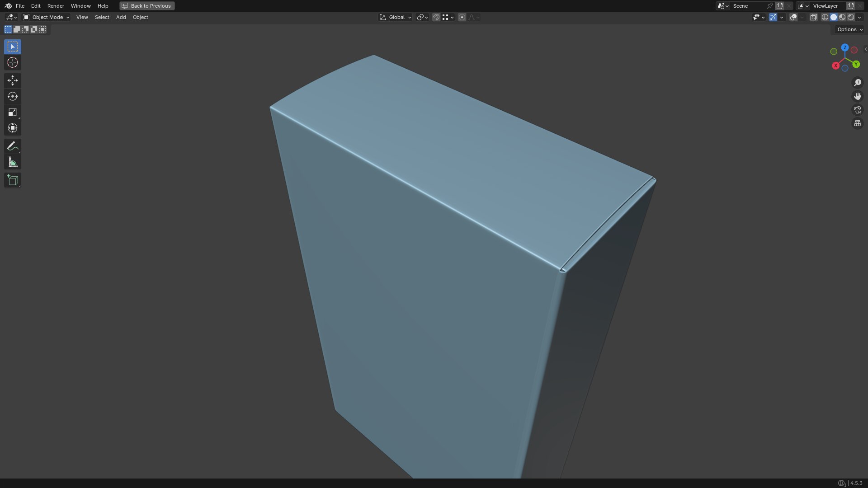Open the Object Mode dropdown
This screenshot has width=868, height=488.
coord(46,17)
